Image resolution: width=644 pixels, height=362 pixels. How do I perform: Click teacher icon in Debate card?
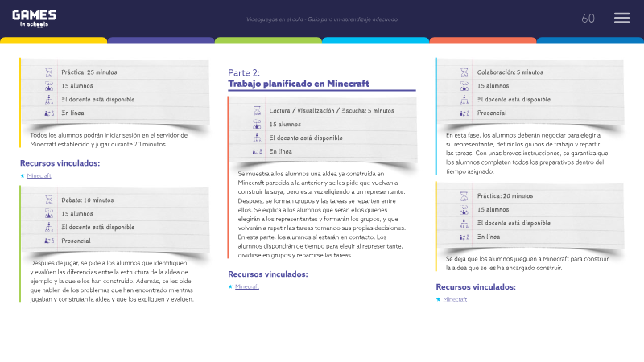tap(49, 227)
